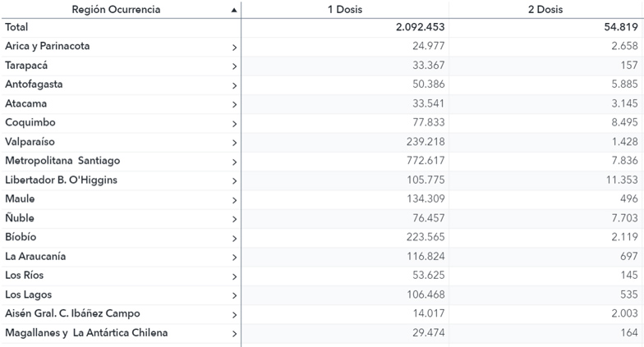Screen dimensions: 644x347
Task: Expand the La Araucanía chevron
Action: coord(234,257)
